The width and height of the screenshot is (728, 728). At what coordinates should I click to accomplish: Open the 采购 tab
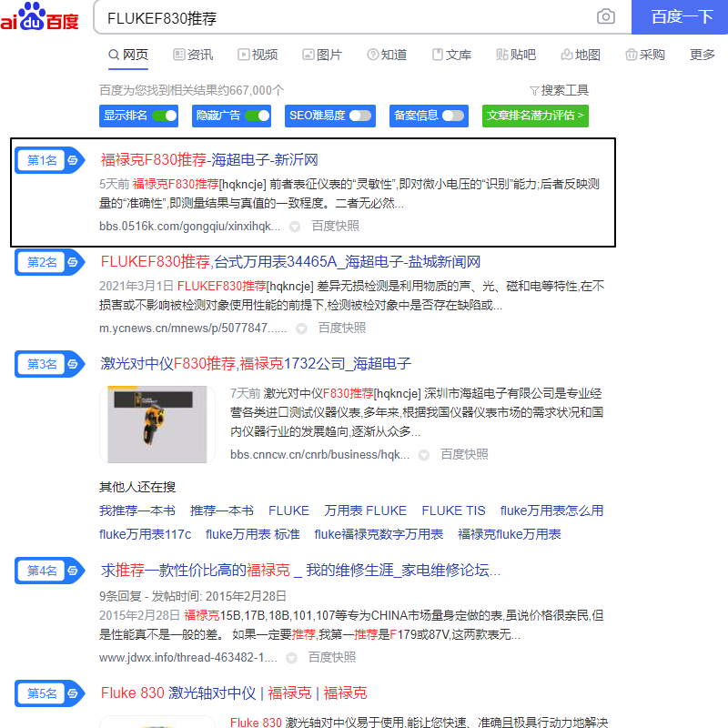(x=645, y=55)
